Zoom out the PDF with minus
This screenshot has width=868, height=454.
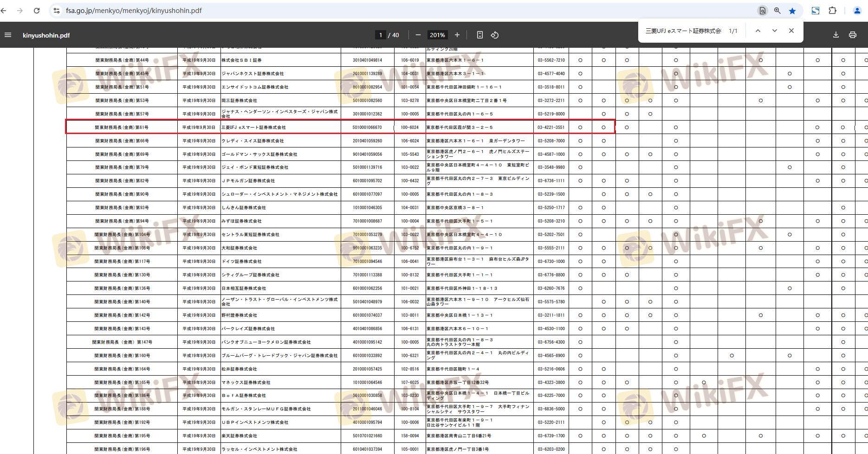click(418, 35)
